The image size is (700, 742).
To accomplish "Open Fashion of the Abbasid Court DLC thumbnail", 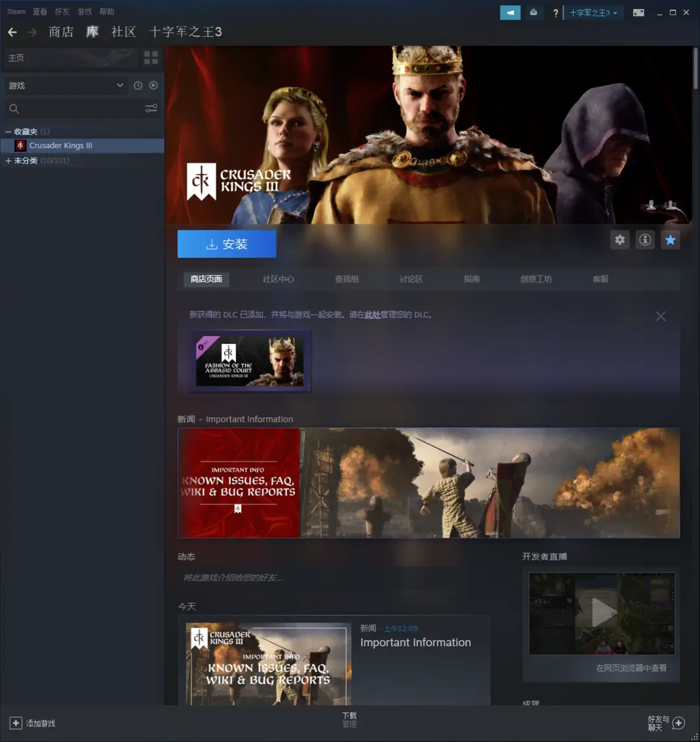I will click(x=250, y=361).
